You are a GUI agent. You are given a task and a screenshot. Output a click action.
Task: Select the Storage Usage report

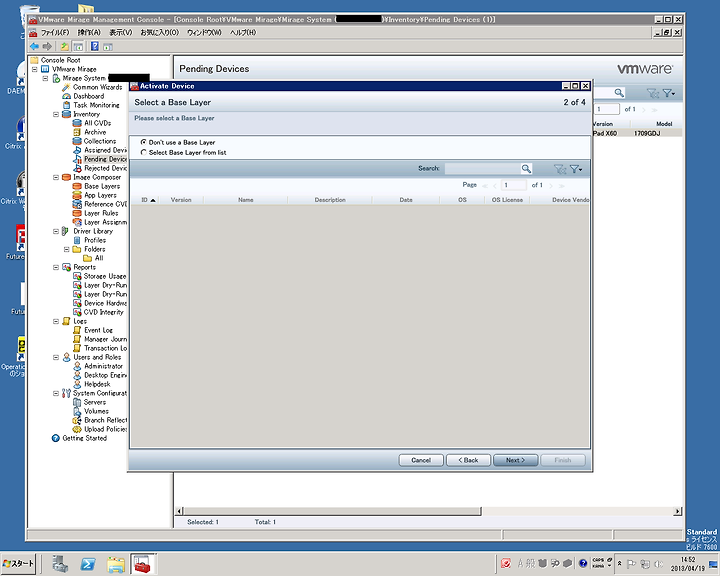point(105,276)
